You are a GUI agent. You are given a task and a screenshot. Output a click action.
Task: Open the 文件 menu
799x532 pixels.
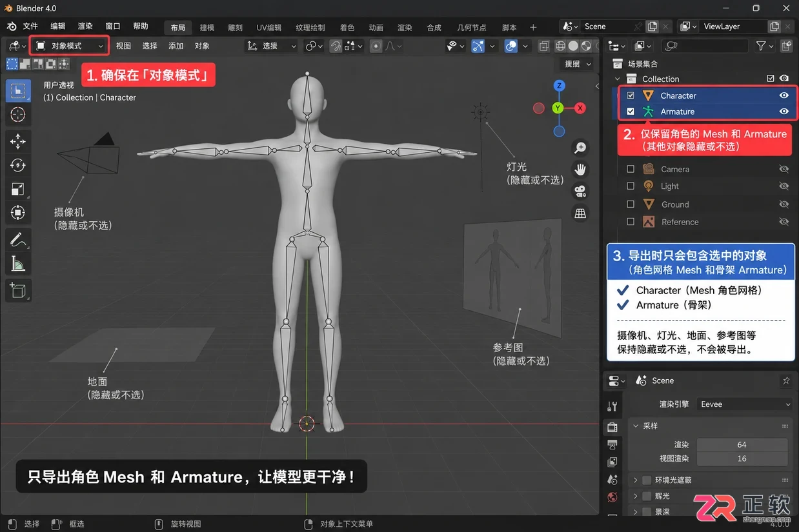coord(30,26)
